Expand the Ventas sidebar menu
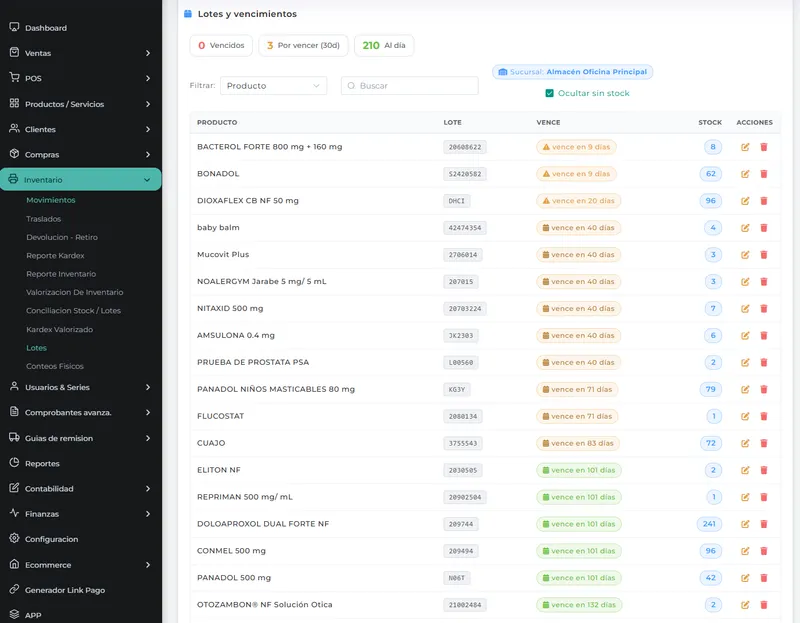The image size is (800, 623). 81,53
